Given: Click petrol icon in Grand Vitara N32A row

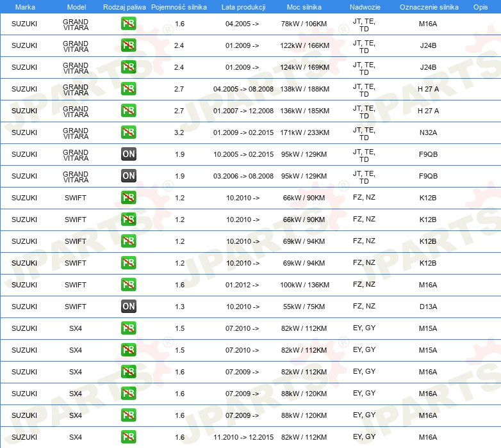Looking at the screenshot, I should 128,132.
